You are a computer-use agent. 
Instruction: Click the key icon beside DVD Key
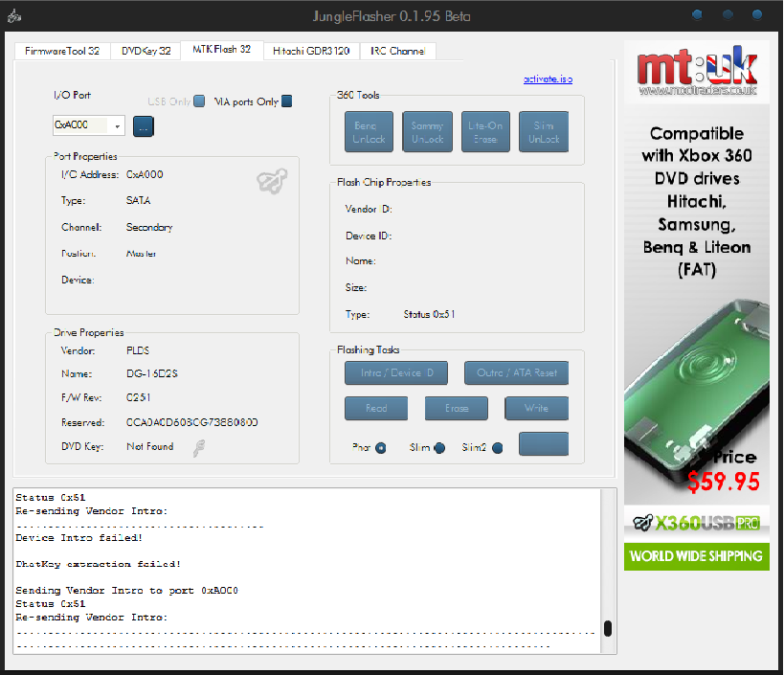200,446
